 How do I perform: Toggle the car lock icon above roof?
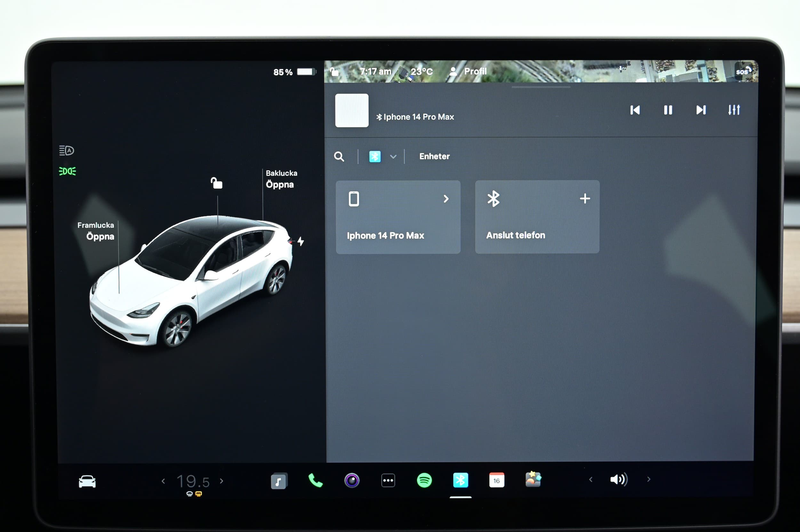pos(217,183)
